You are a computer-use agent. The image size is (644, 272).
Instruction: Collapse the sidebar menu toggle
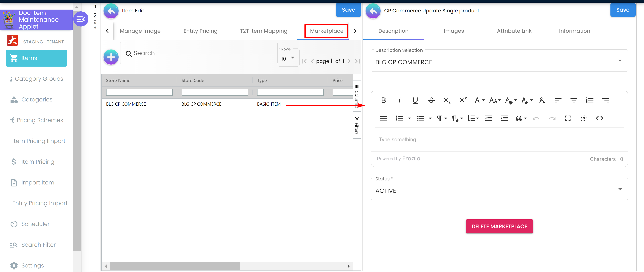(x=81, y=19)
